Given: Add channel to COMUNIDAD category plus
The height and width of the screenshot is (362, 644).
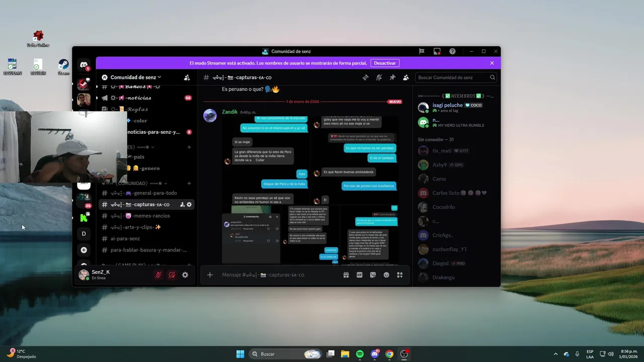Looking at the screenshot, I should 189,184.
